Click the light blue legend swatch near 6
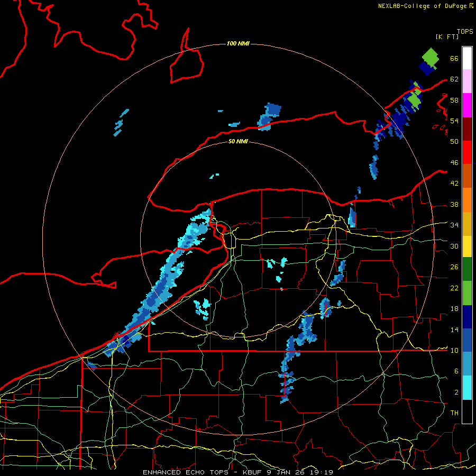Image resolution: width=476 pixels, height=476 pixels. pyautogui.click(x=467, y=364)
